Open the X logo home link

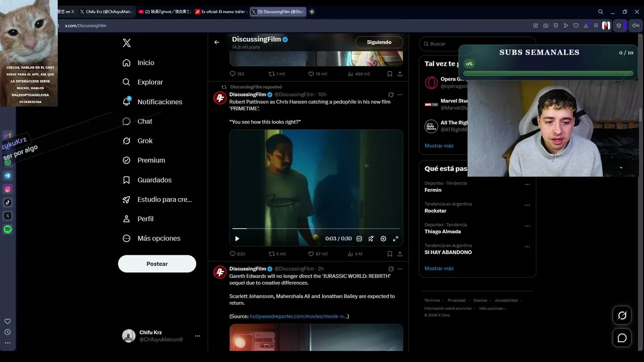(x=127, y=43)
